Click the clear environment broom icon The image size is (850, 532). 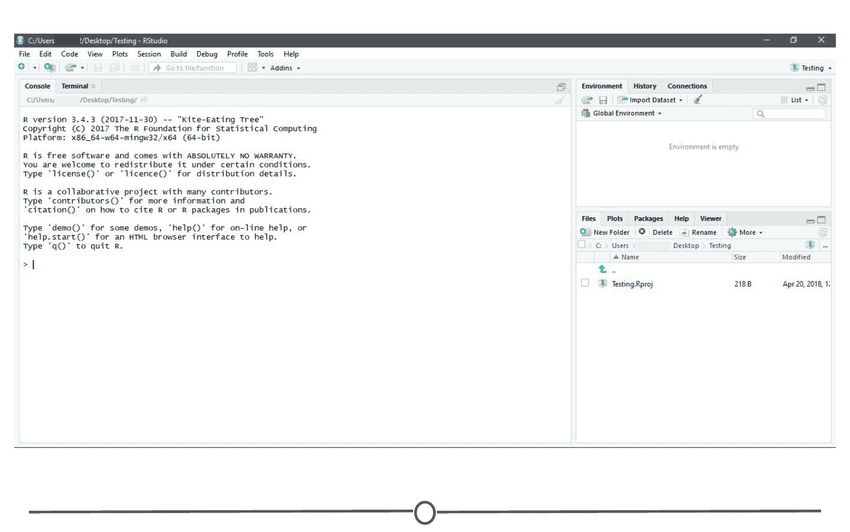[698, 100]
